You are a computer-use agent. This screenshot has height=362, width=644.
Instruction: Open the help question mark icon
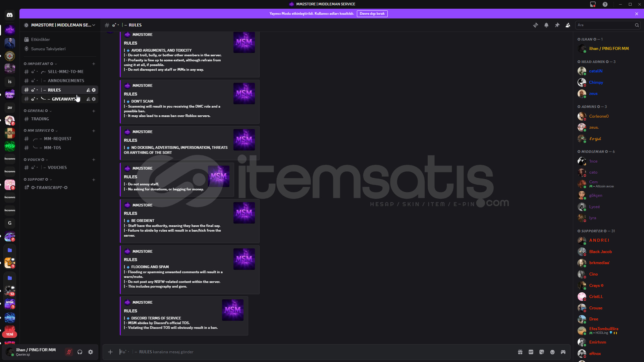(605, 4)
